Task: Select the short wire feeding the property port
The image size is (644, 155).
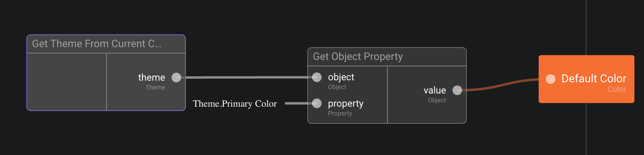Action: [x=299, y=103]
